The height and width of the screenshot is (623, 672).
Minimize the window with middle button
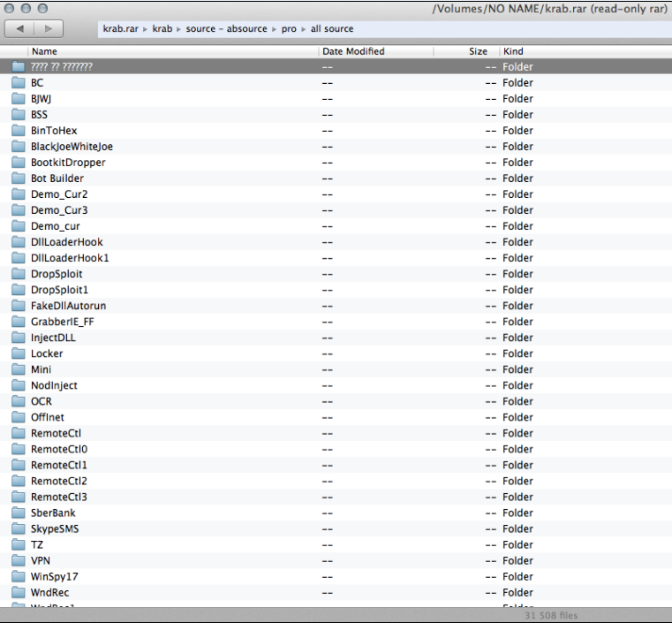(x=26, y=8)
